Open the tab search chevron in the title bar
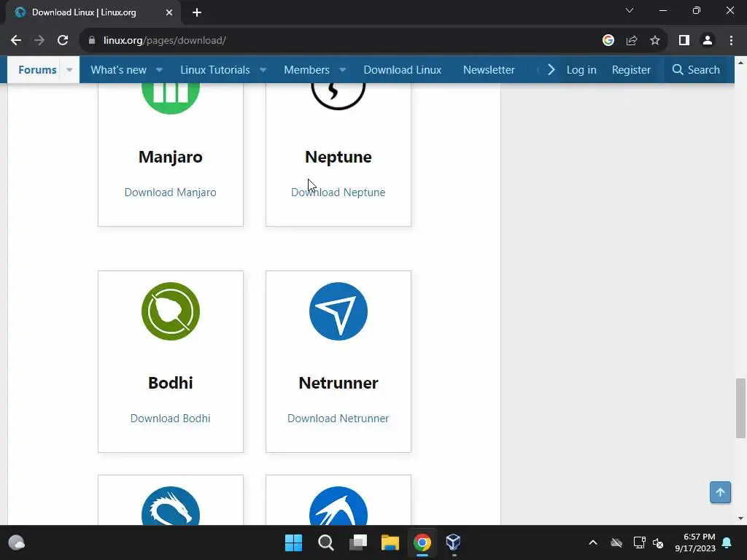The width and height of the screenshot is (747, 560). (630, 10)
